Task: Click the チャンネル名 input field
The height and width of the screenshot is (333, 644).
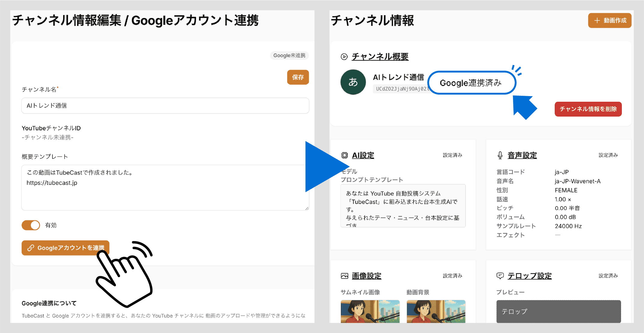Action: click(x=165, y=105)
